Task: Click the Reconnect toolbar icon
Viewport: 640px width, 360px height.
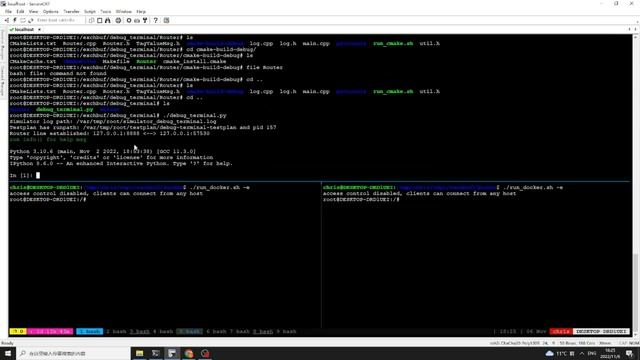Action: 31,20
